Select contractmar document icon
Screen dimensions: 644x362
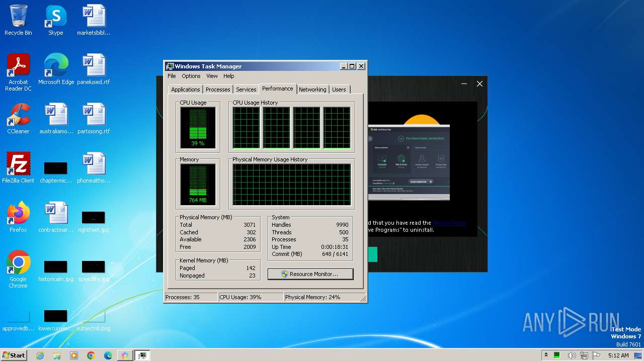point(56,217)
